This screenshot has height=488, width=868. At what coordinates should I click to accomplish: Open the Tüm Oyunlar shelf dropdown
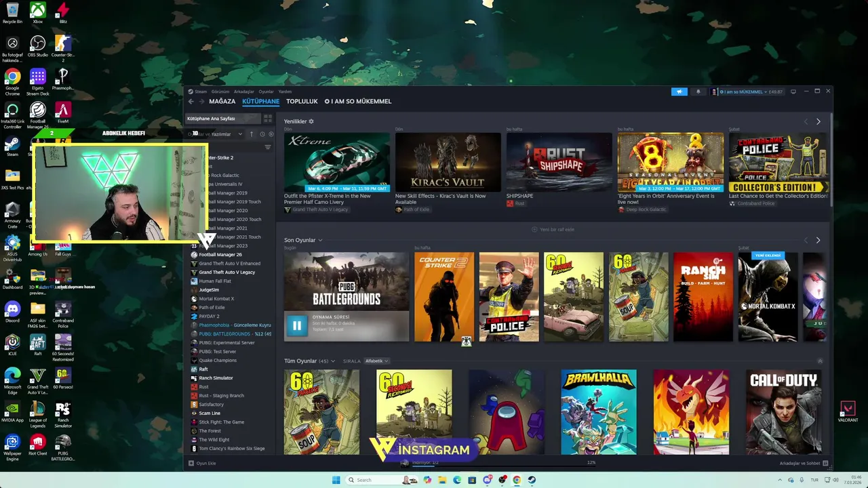coord(333,361)
